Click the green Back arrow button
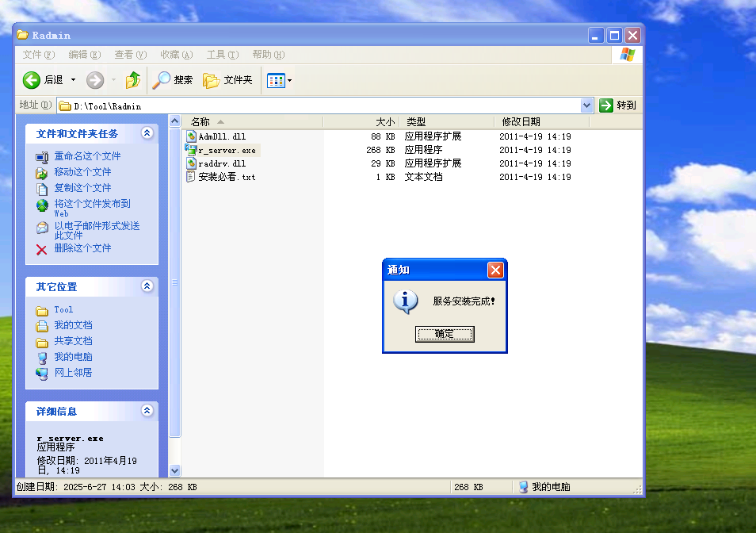 coord(32,80)
